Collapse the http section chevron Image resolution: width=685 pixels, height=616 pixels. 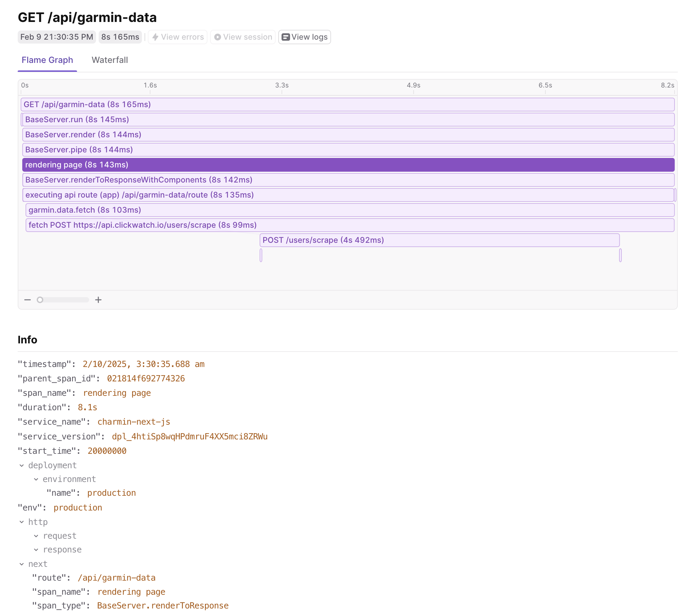(22, 522)
